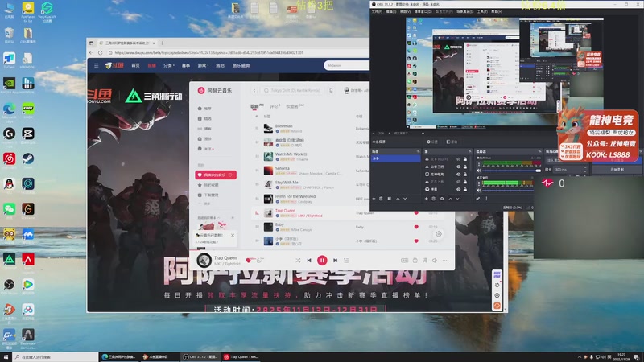Open OBS audio mixer advanced settings gear

478,199
